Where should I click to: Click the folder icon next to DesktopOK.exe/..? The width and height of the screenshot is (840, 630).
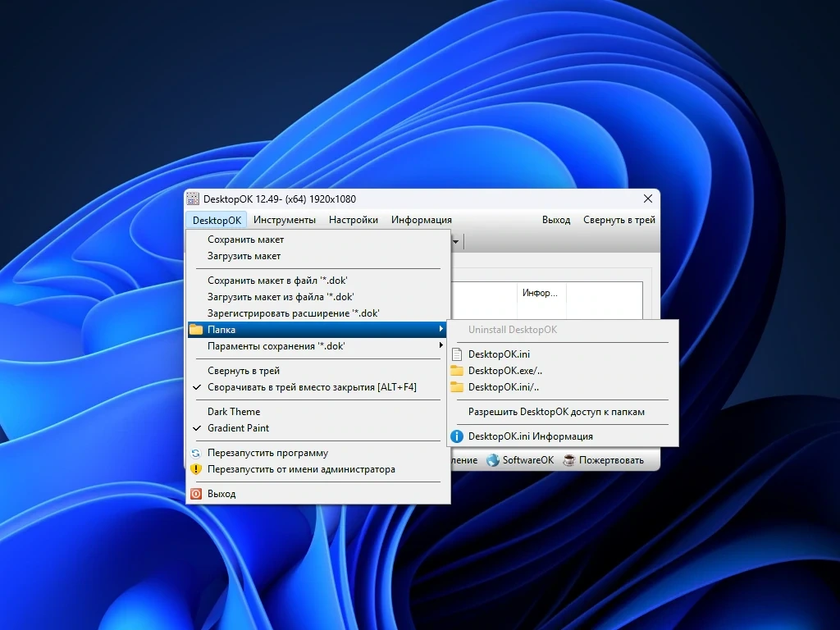point(456,371)
